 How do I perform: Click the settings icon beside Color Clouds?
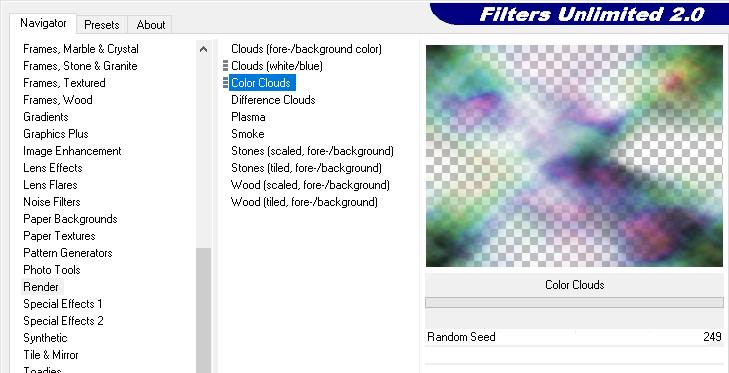coord(225,83)
